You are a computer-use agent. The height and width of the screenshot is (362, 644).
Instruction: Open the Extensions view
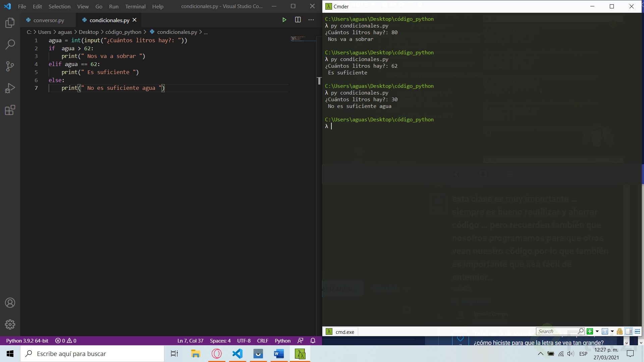coord(10,110)
